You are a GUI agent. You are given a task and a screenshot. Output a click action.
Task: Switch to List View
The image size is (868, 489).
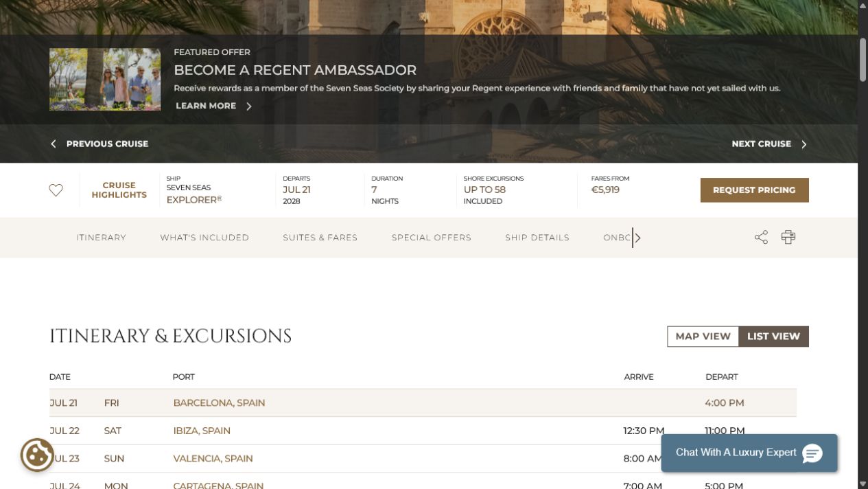773,337
